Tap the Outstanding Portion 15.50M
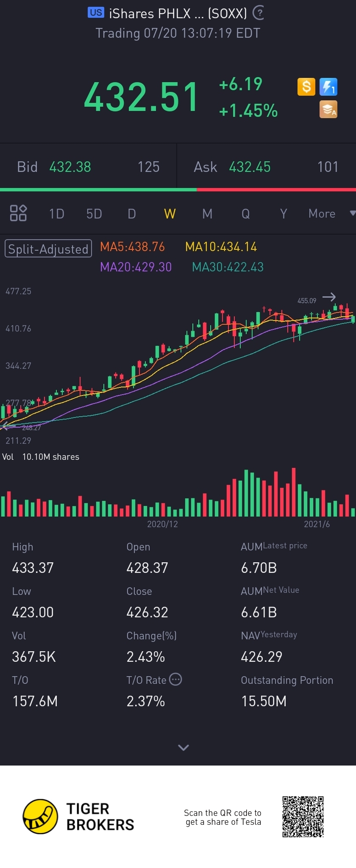This screenshot has height=868, width=356. click(x=264, y=701)
